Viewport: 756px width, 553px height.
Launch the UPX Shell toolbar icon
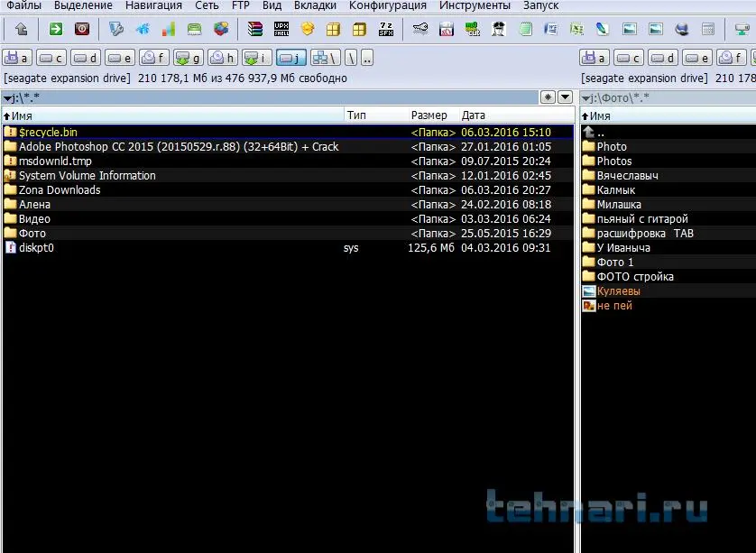(281, 30)
